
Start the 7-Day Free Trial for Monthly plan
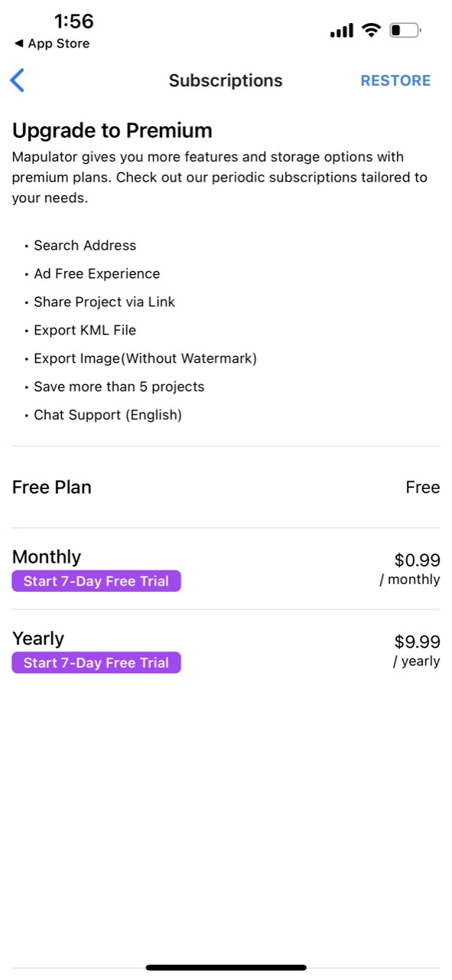click(96, 581)
